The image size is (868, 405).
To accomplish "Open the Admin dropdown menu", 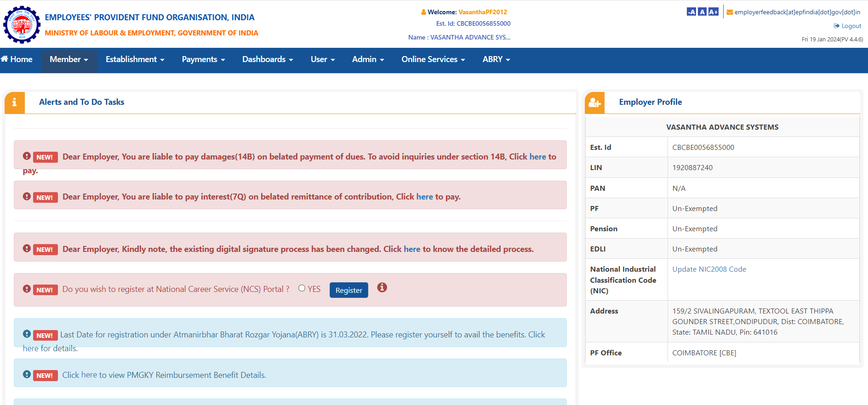I will 368,59.
